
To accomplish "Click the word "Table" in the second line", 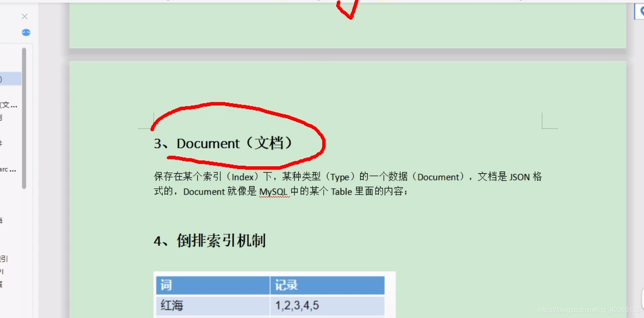I will coord(342,192).
